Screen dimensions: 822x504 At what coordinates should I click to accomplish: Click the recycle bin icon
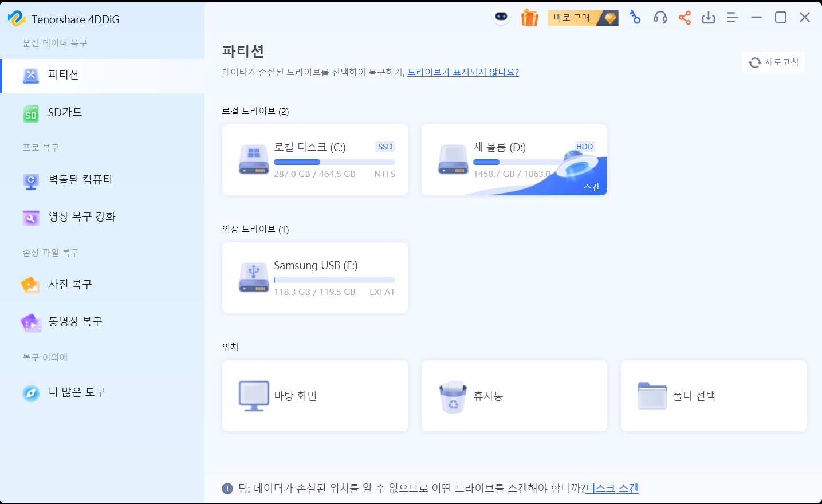[x=453, y=397]
